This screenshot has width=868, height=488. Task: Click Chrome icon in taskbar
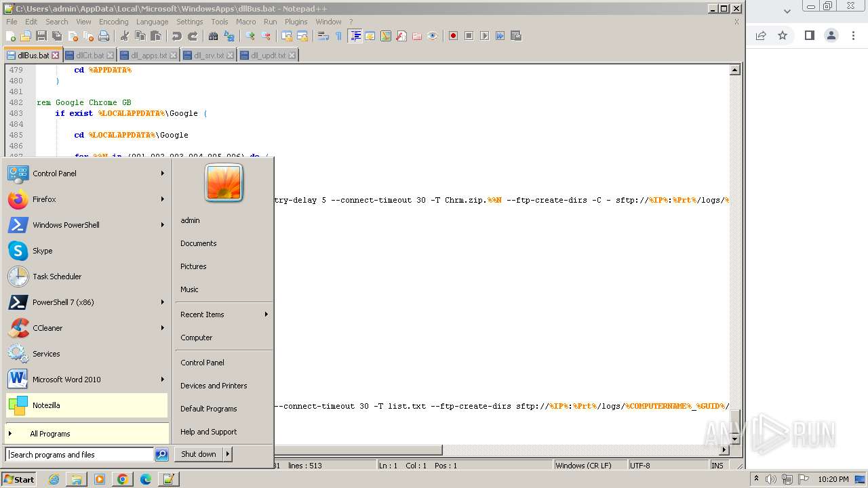pos(122,479)
